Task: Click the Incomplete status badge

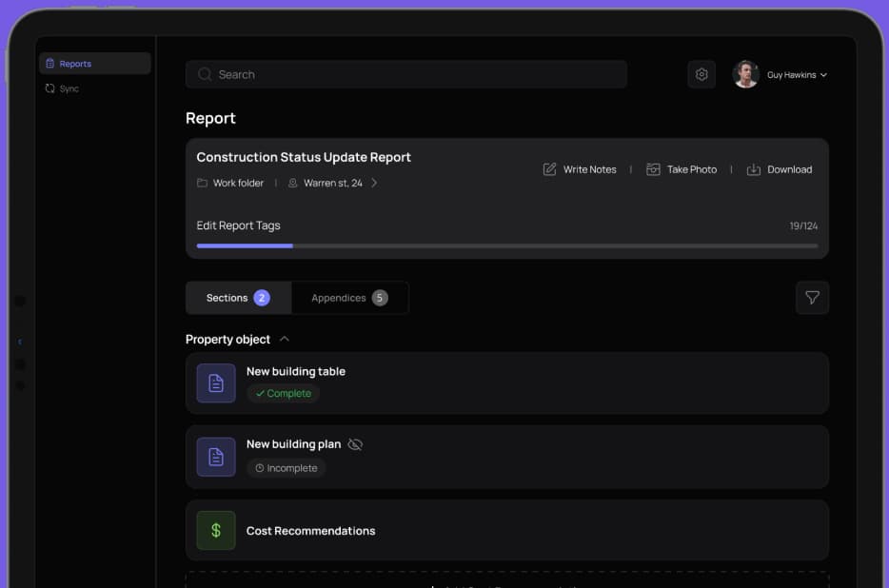Action: tap(286, 468)
